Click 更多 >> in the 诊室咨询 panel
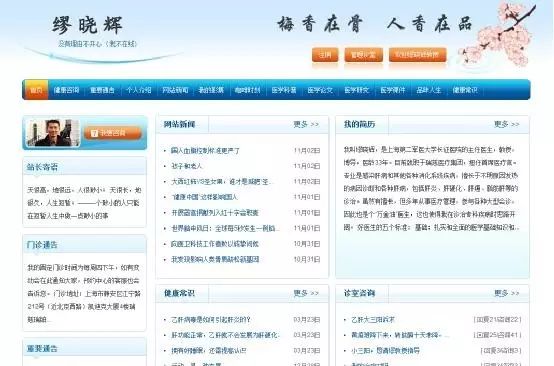554x366 pixels. point(507,293)
